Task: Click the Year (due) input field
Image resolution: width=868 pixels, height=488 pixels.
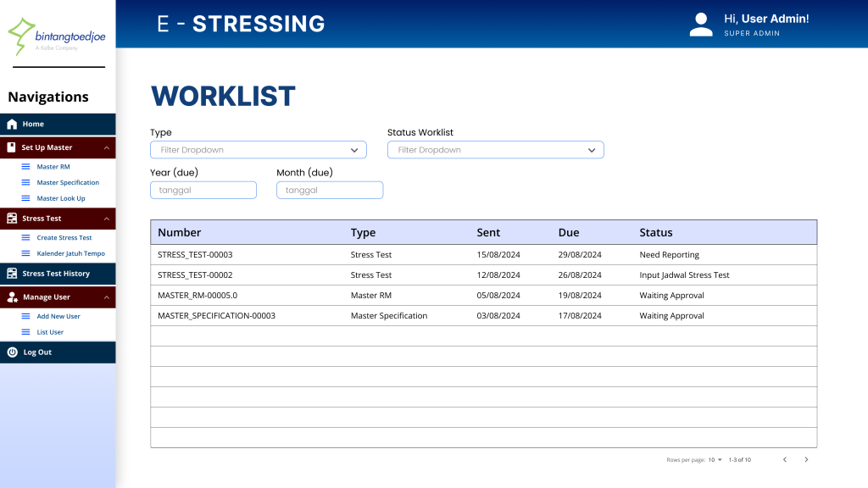Action: click(x=203, y=190)
